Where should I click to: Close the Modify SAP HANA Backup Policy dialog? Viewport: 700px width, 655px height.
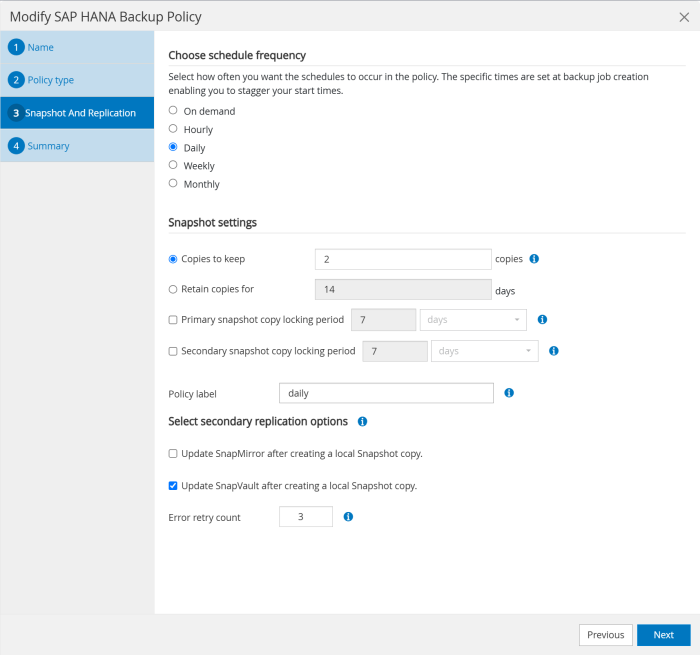point(684,17)
